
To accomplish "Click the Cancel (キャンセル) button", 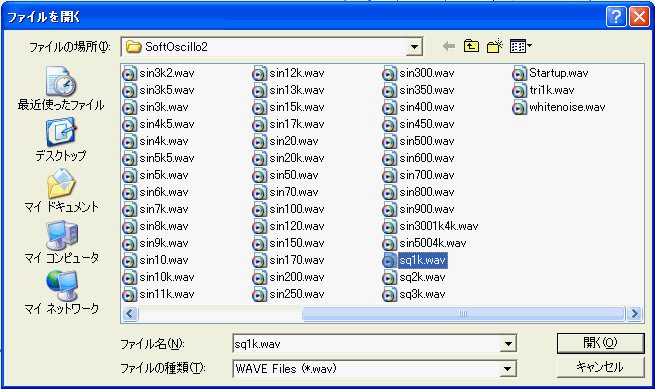I will [600, 367].
